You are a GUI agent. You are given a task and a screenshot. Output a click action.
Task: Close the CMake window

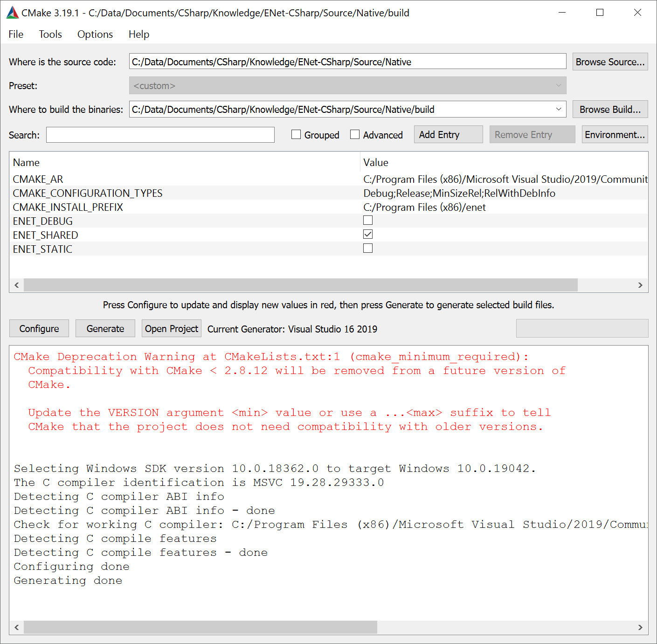[x=637, y=13]
